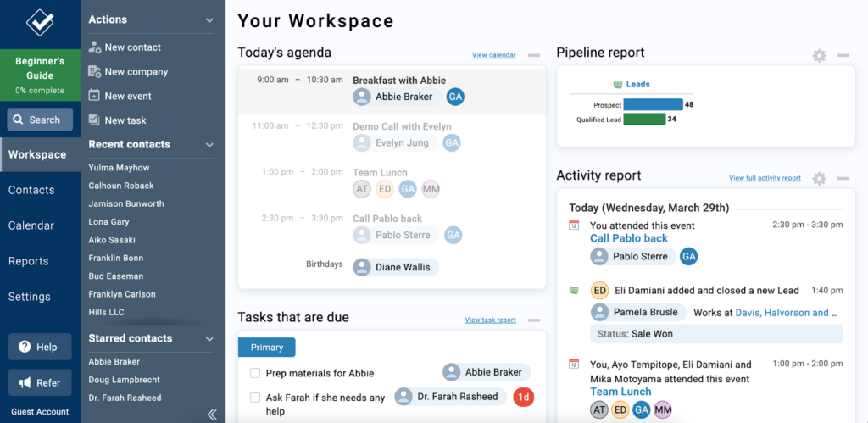Click the green Qualified Lead bar
868x423 pixels.
pyautogui.click(x=644, y=119)
